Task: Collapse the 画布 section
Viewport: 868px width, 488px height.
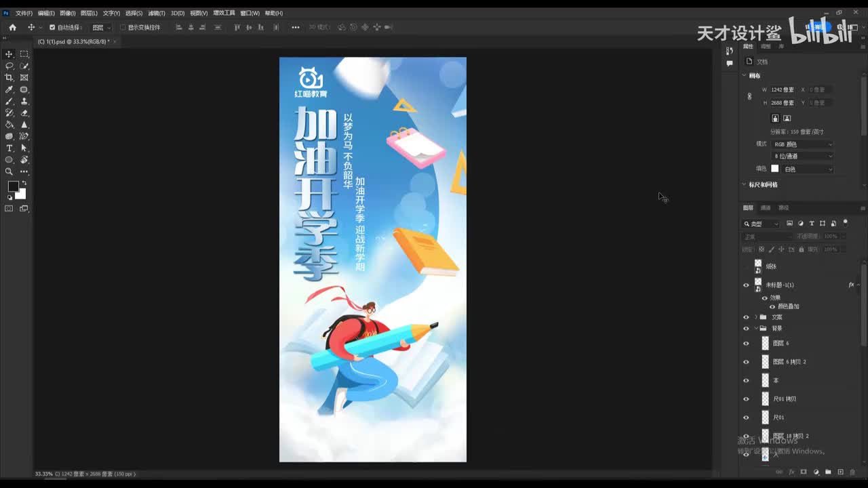Action: tap(744, 76)
